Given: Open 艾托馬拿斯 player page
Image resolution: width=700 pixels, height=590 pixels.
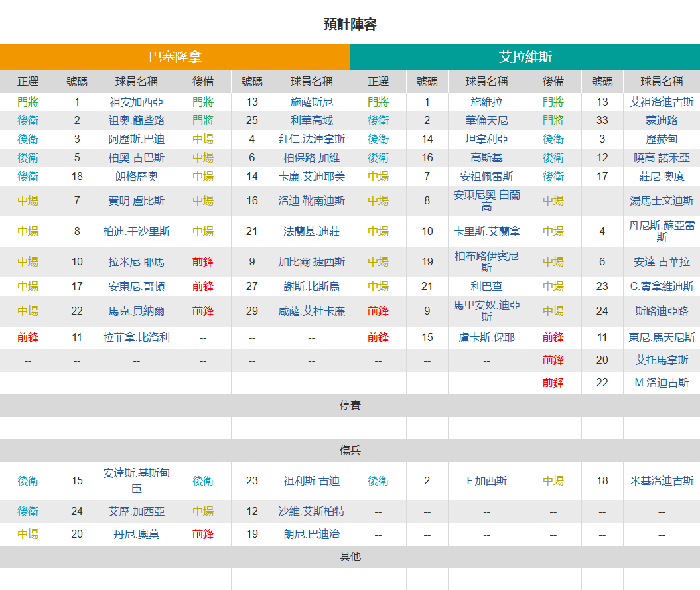Looking at the screenshot, I should (662, 360).
